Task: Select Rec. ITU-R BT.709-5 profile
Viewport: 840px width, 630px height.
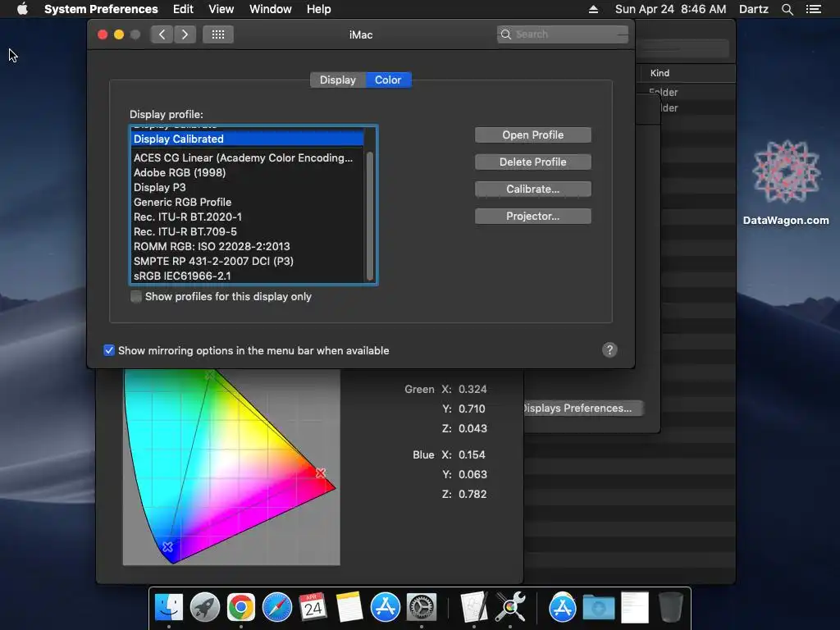Action: (x=247, y=231)
